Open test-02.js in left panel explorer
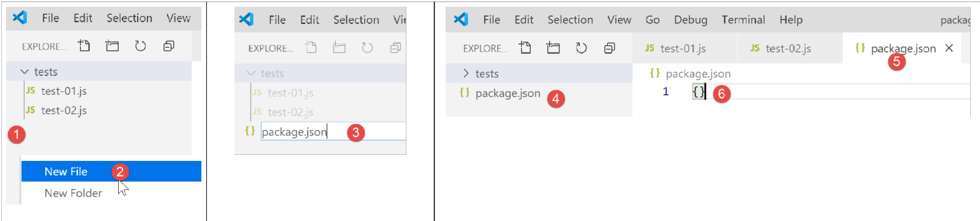980x221 pixels. 64,110
